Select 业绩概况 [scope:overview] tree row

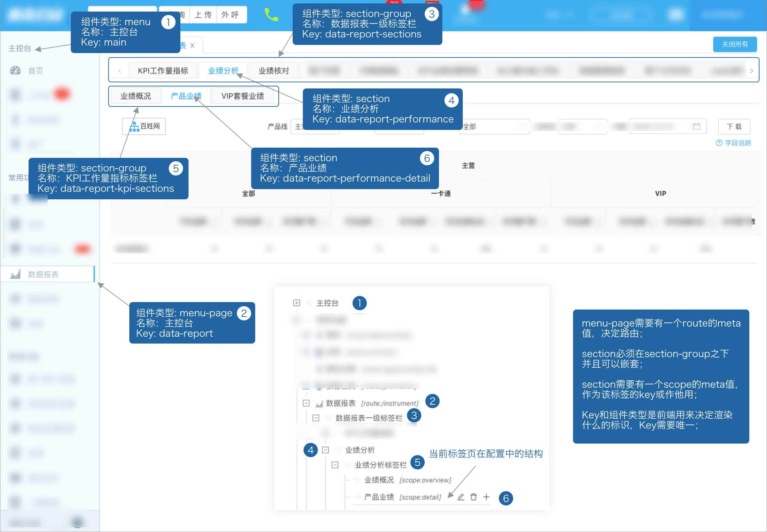tap(408, 480)
